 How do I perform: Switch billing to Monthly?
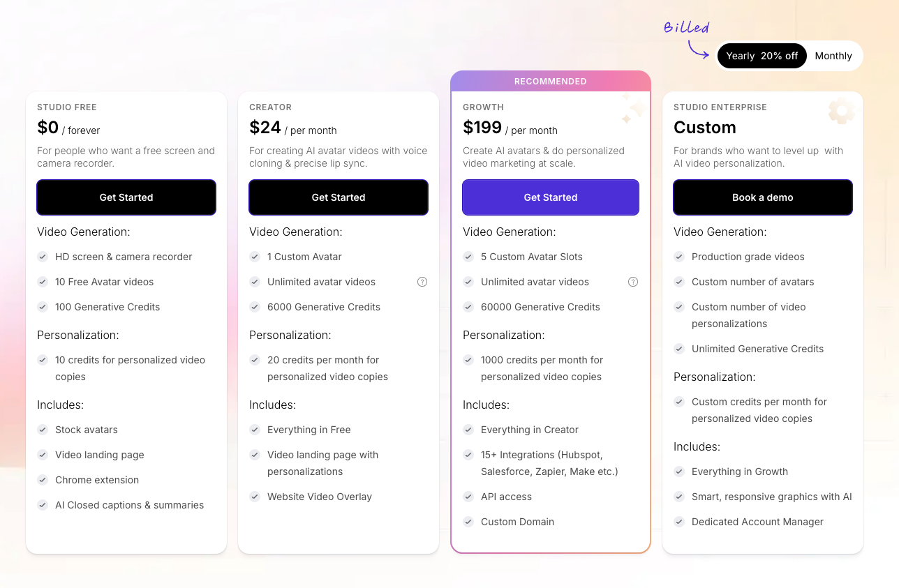click(833, 56)
